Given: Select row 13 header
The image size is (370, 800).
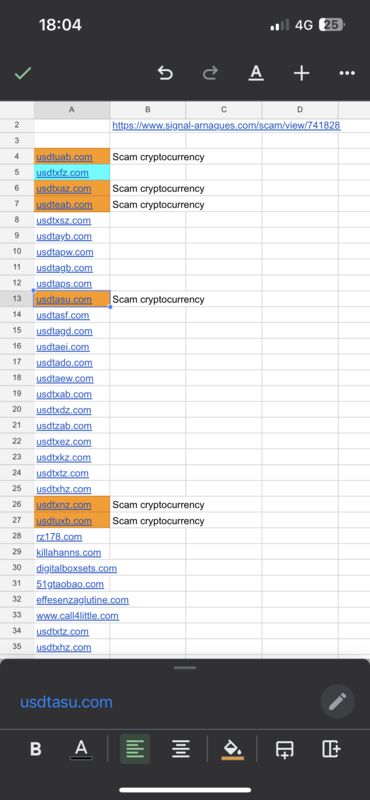Looking at the screenshot, I should click(17, 299).
